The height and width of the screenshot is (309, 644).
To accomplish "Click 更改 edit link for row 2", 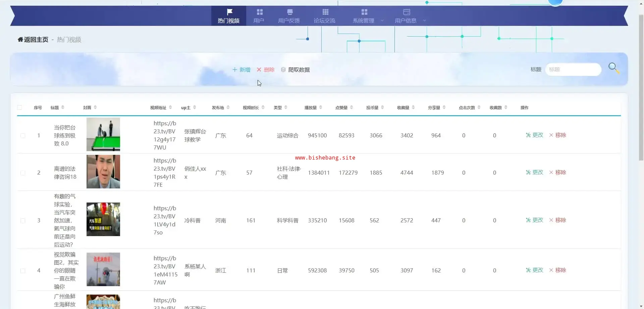I will click(x=534, y=172).
